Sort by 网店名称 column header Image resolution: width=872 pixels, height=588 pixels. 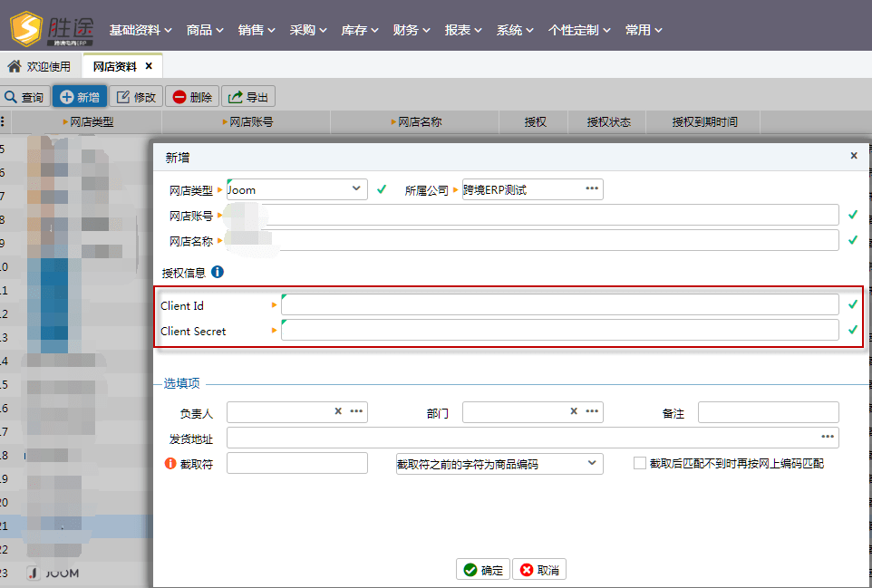[416, 121]
